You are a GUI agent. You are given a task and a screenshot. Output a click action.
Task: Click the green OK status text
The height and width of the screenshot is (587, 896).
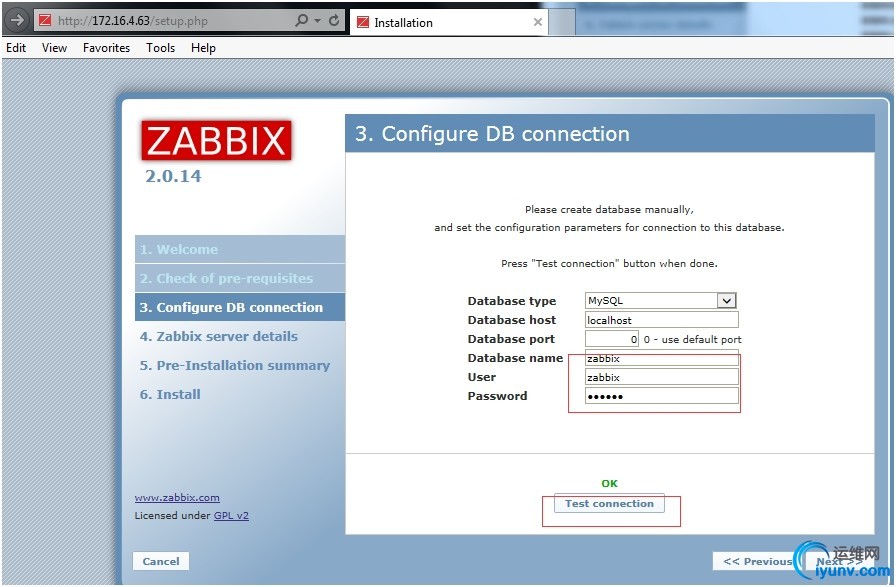pos(609,484)
